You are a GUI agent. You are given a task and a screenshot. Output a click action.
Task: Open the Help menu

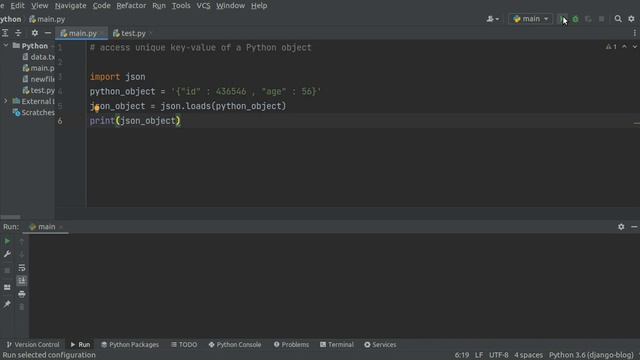[x=259, y=6]
